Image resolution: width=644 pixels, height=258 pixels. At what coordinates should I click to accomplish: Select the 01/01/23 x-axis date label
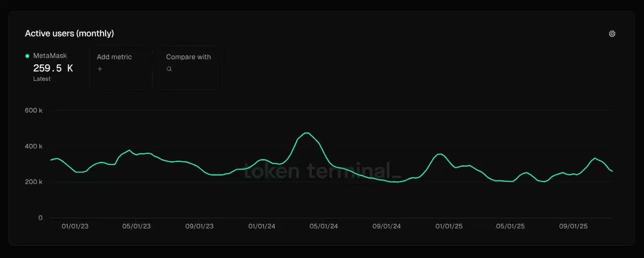[75, 226]
